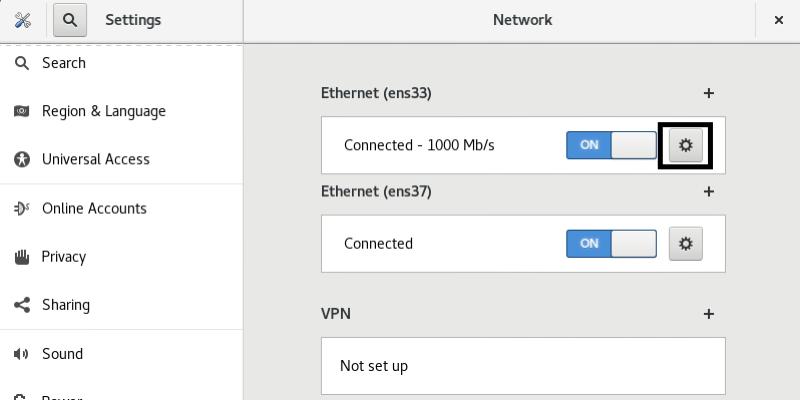Image resolution: width=800 pixels, height=400 pixels.
Task: Turn off the ens37 Ethernet switch
Action: click(x=611, y=243)
